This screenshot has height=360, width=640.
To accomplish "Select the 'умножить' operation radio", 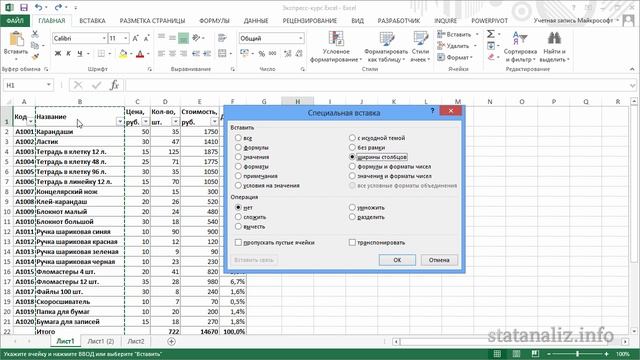I will click(352, 207).
